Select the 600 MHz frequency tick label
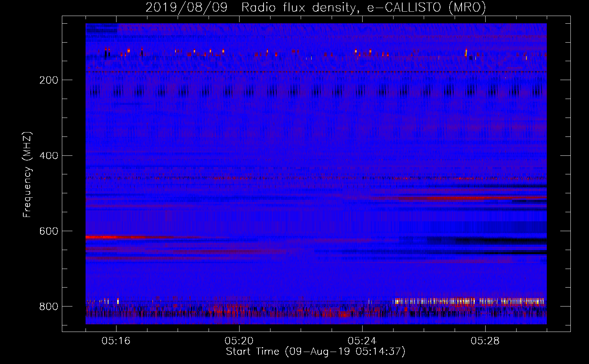This screenshot has height=364, width=589. 49,231
